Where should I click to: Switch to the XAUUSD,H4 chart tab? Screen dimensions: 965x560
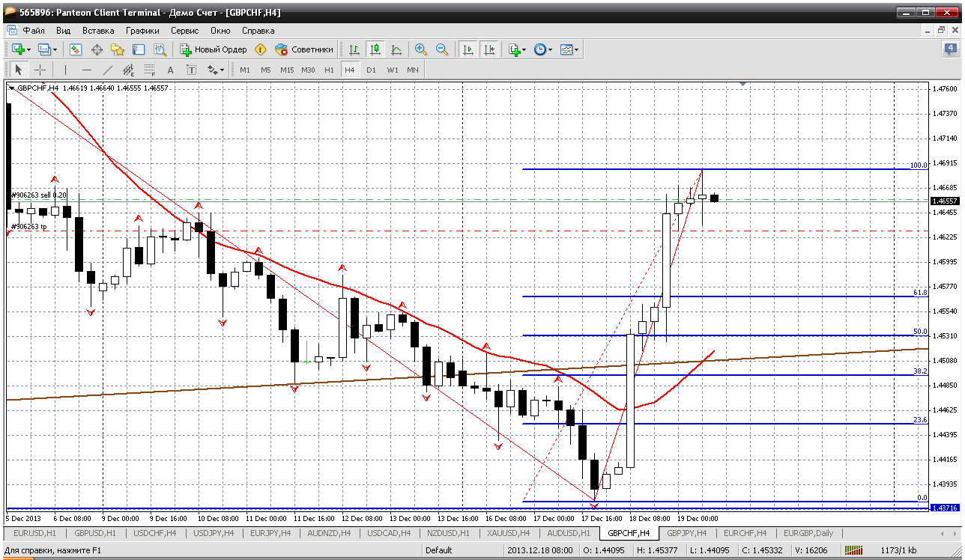509,533
